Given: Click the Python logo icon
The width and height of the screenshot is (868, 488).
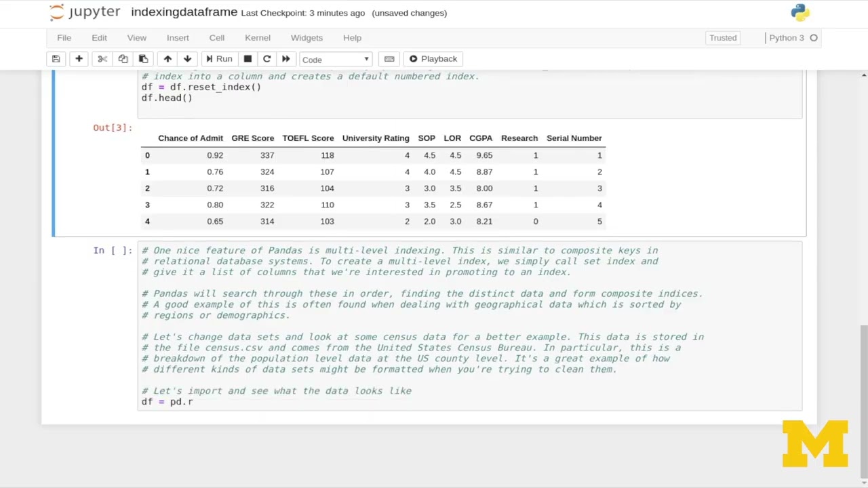Looking at the screenshot, I should click(x=800, y=12).
